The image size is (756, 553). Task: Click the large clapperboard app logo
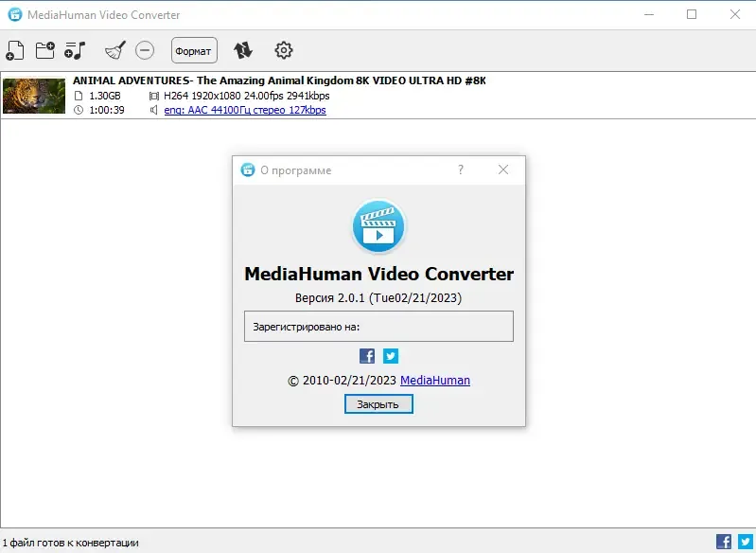(379, 226)
